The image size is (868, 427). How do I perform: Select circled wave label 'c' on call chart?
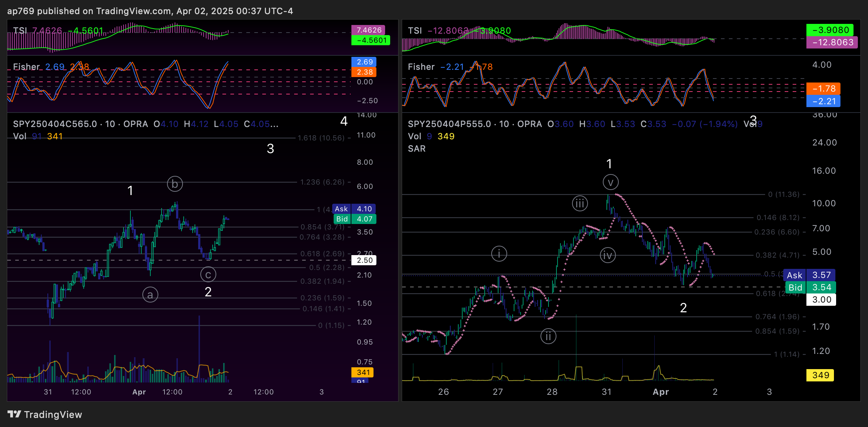[208, 275]
